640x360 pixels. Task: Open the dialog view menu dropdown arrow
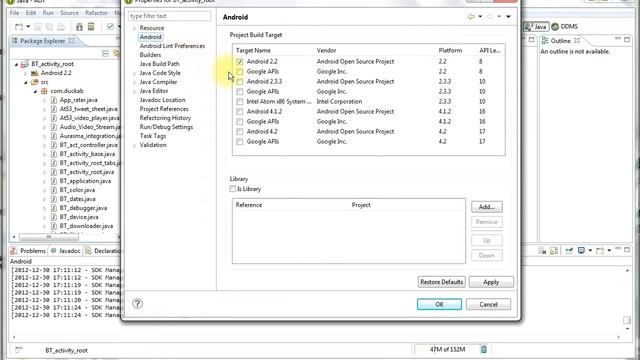(x=509, y=17)
